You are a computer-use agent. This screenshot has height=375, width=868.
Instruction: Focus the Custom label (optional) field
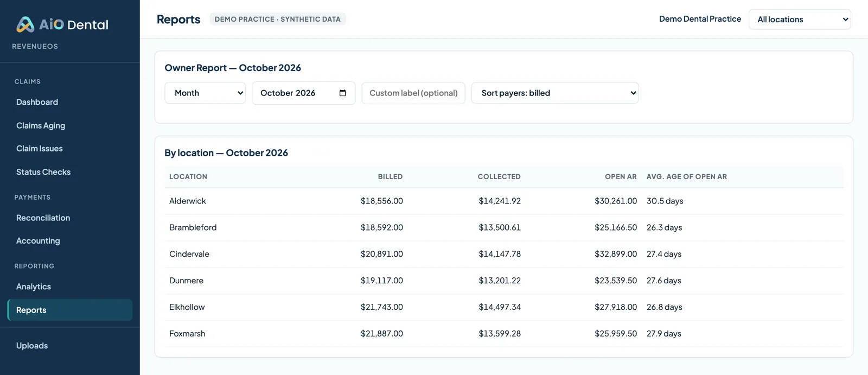[413, 93]
